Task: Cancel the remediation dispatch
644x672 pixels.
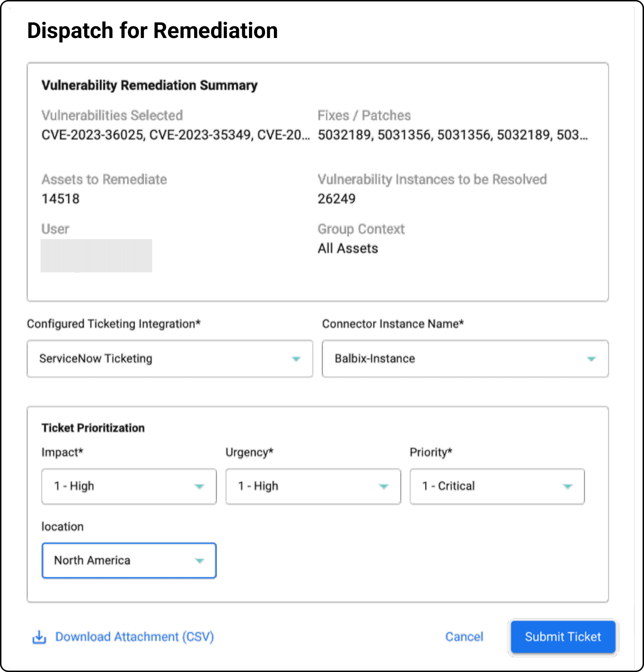Action: point(464,637)
